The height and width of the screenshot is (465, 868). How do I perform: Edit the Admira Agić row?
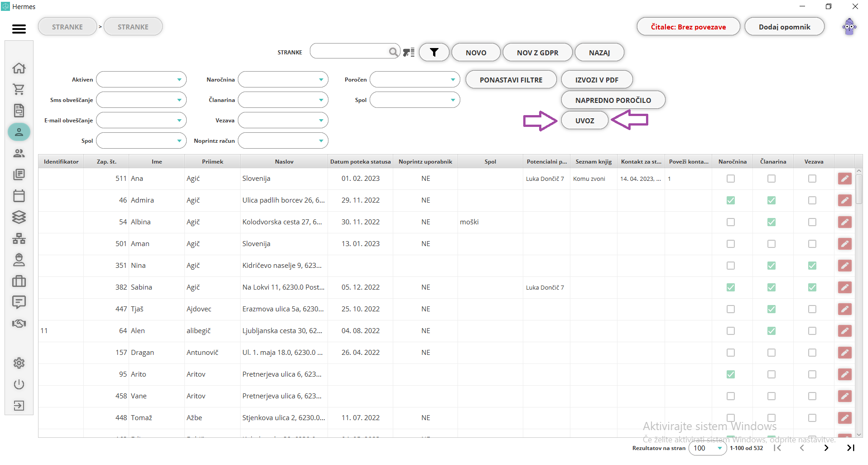tap(844, 200)
